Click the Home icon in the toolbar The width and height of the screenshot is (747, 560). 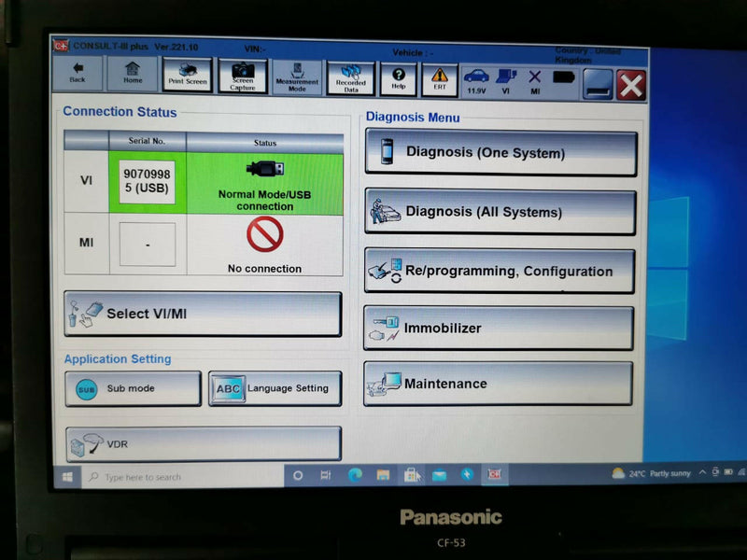(132, 76)
